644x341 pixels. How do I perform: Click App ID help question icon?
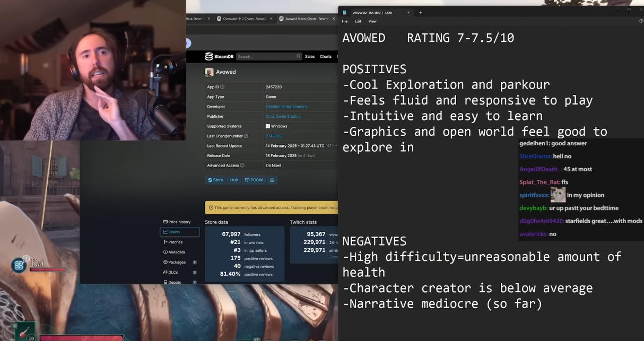(x=222, y=87)
